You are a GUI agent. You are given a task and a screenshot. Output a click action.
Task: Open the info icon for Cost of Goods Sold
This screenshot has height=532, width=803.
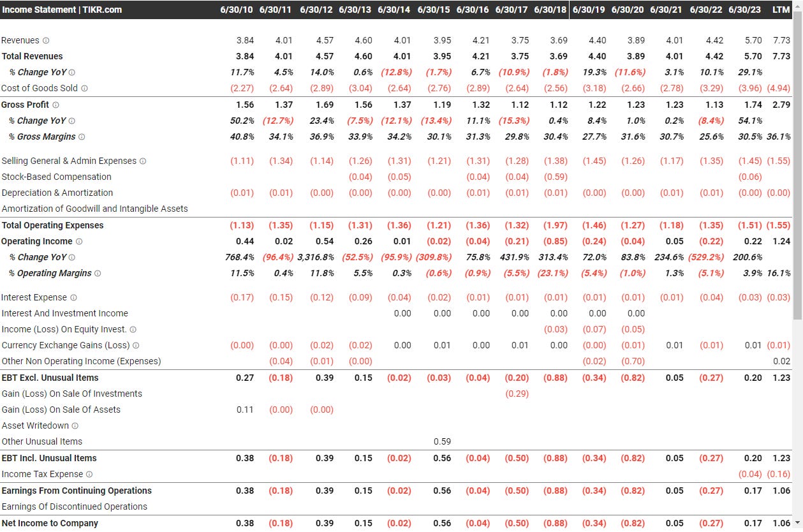84,89
